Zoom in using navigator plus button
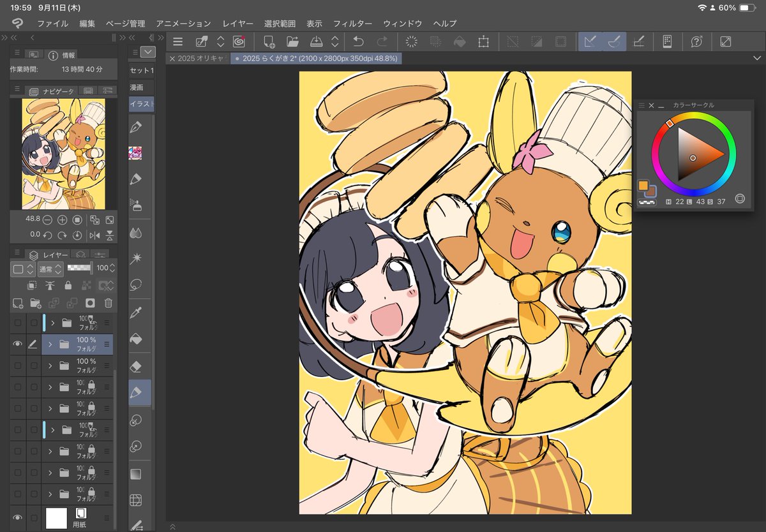This screenshot has width=766, height=532. tap(62, 219)
